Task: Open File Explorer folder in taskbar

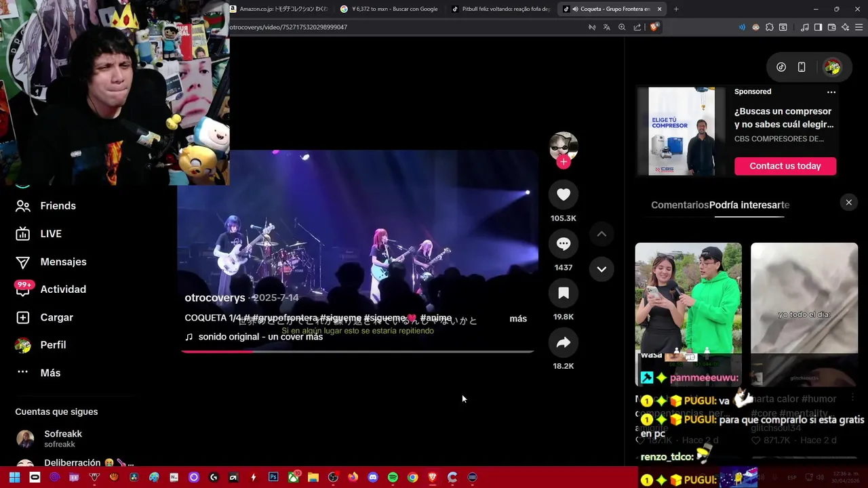Action: click(x=313, y=477)
